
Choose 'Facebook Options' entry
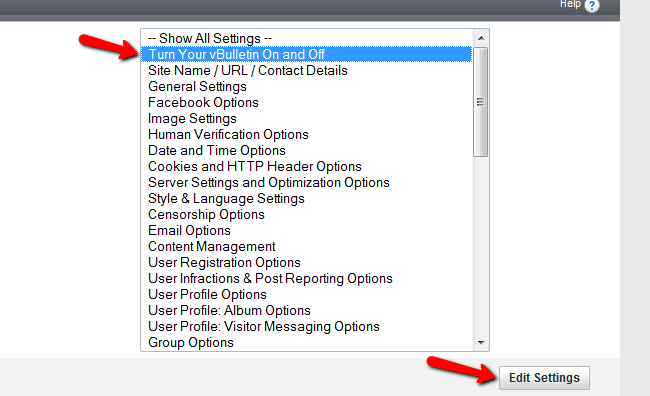click(306, 102)
